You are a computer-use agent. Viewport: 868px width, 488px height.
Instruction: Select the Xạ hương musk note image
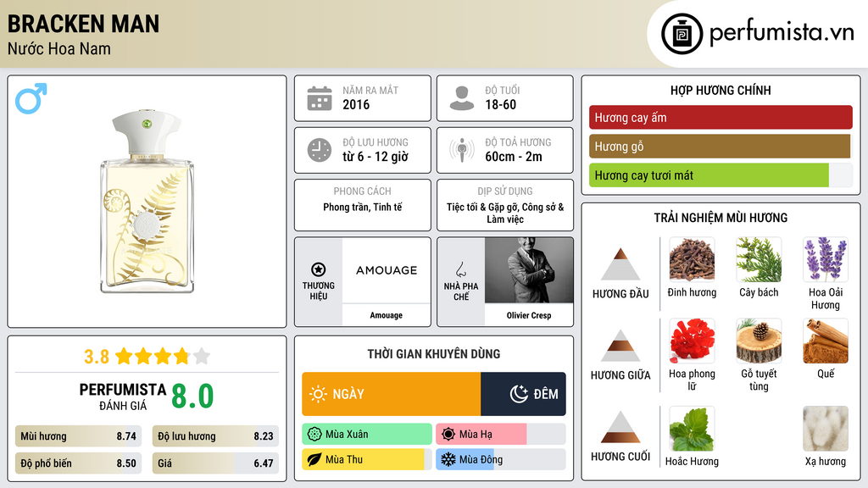[x=826, y=429]
